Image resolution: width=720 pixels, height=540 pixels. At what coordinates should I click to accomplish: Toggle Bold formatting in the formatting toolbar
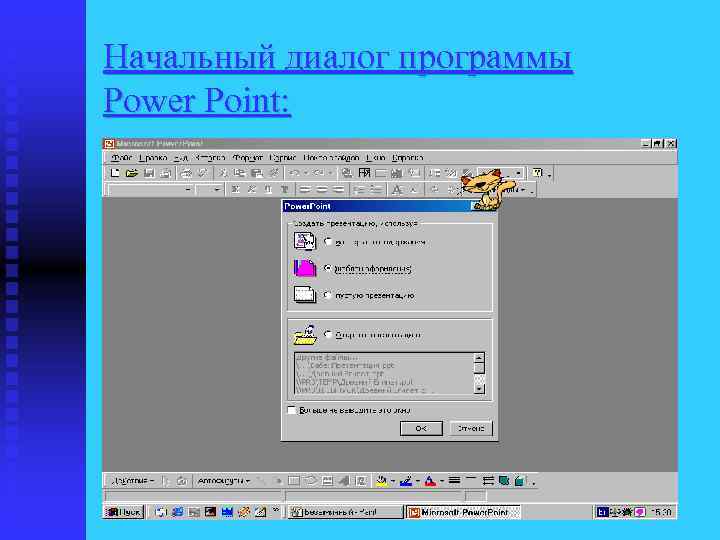coord(236,189)
